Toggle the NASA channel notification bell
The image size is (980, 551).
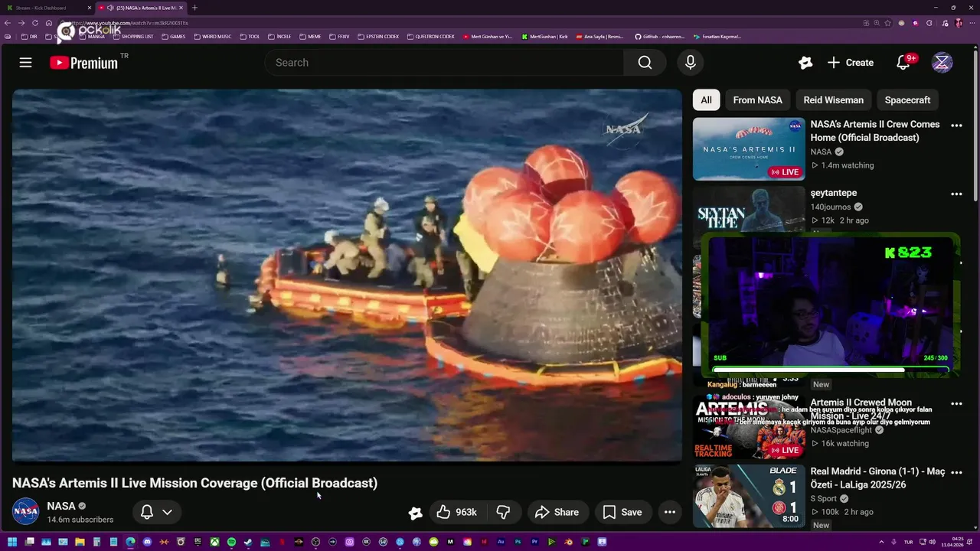(147, 512)
